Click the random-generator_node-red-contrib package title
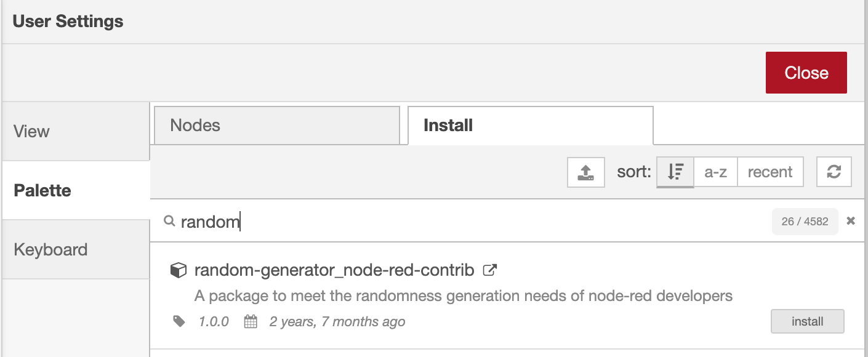 334,270
